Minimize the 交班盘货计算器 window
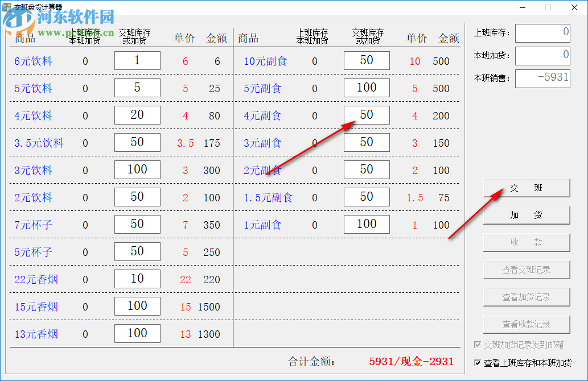This screenshot has height=381, width=588. pos(521,7)
